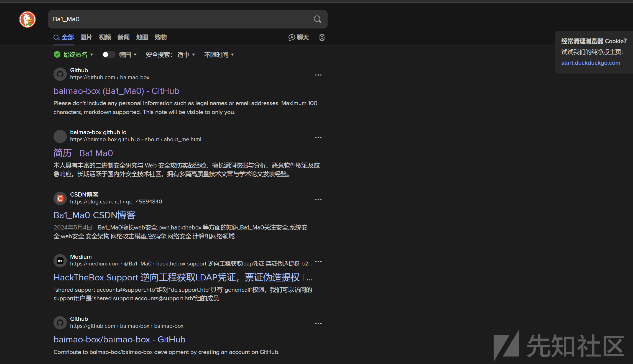Screen dimensions: 633x364
Task: Click the '2024年5月4日' date text
Action: pos(73,228)
